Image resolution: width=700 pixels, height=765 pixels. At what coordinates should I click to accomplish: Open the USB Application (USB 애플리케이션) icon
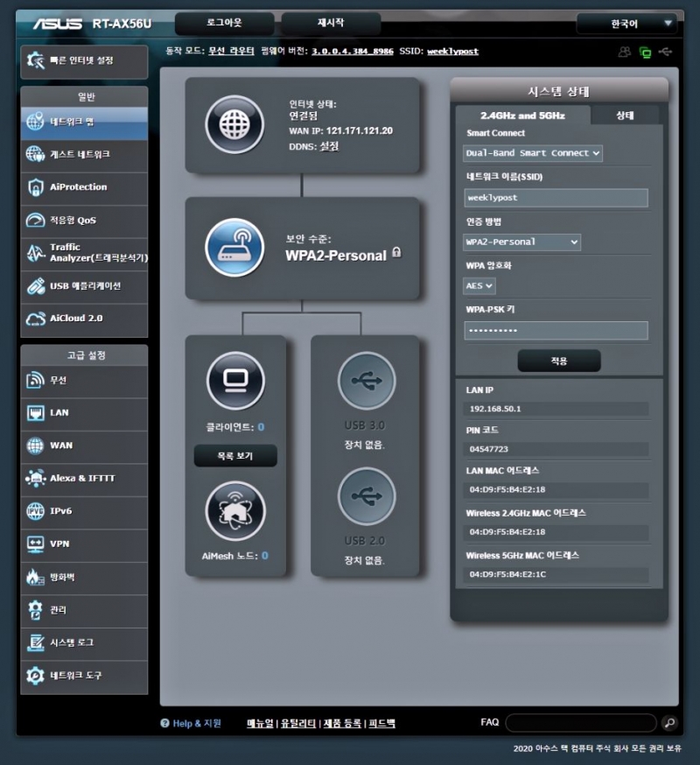(x=35, y=286)
